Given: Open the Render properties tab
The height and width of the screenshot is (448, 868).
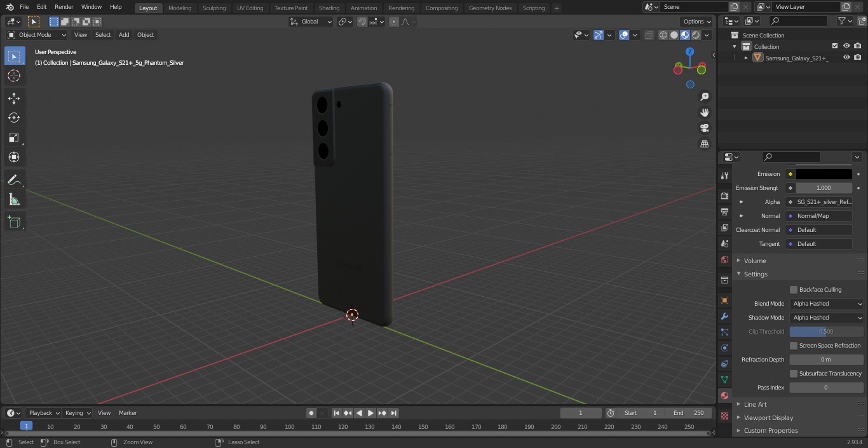Looking at the screenshot, I should coord(724,196).
